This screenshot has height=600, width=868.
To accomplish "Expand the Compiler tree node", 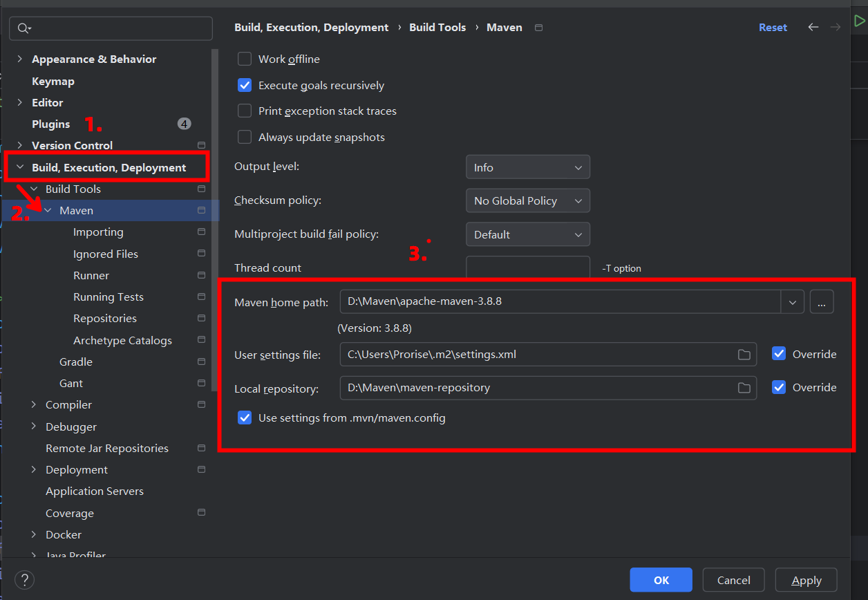I will [33, 404].
